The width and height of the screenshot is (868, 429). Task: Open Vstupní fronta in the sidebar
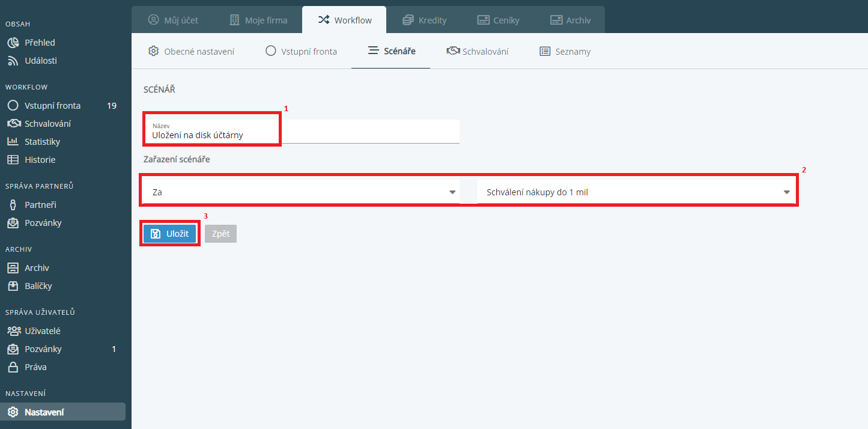52,106
